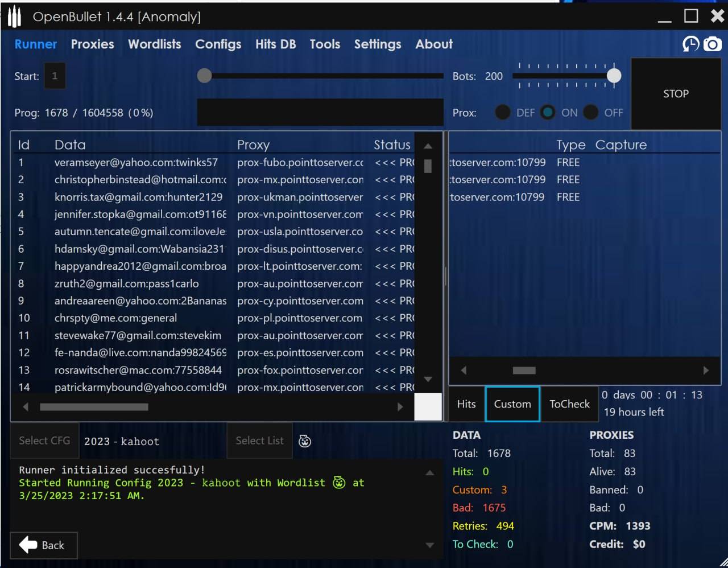Click the wordlist emoji icon beside Select List
The width and height of the screenshot is (728, 568).
point(305,441)
